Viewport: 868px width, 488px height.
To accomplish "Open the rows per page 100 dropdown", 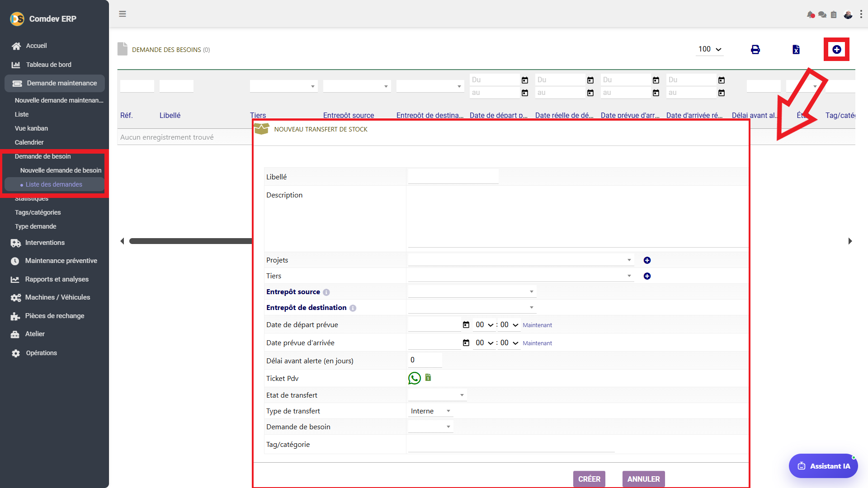I will click(710, 49).
